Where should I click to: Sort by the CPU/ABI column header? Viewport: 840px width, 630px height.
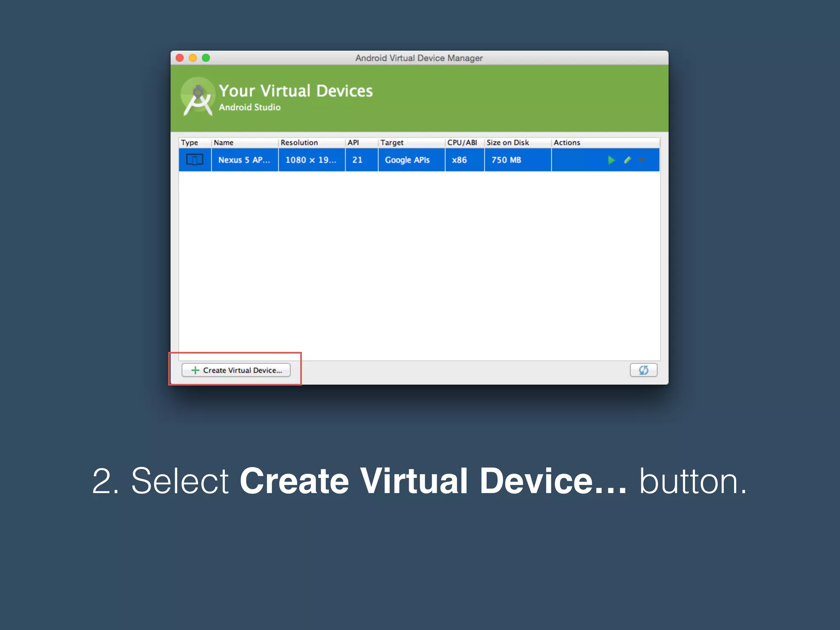[465, 142]
